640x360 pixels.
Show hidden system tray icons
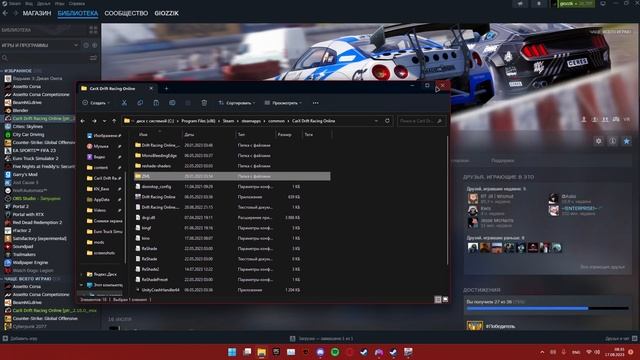[x=542, y=352]
